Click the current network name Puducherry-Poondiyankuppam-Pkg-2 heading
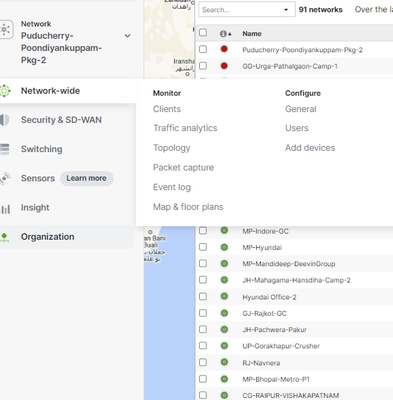393x400 pixels. point(61,48)
